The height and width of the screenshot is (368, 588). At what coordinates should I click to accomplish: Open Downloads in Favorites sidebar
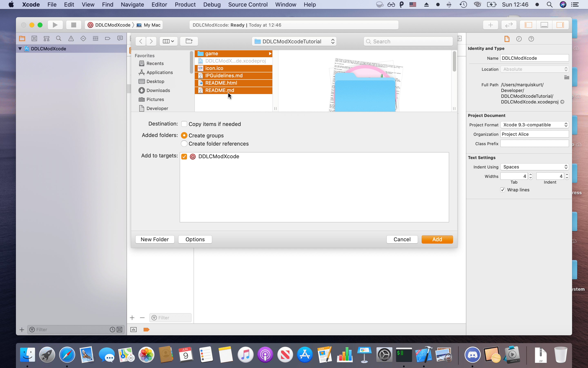pyautogui.click(x=158, y=90)
